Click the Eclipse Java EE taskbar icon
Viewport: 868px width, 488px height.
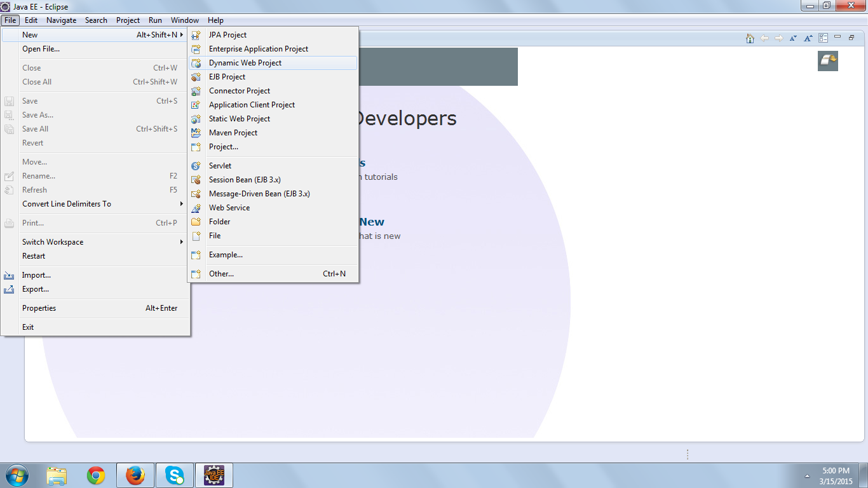tap(214, 475)
